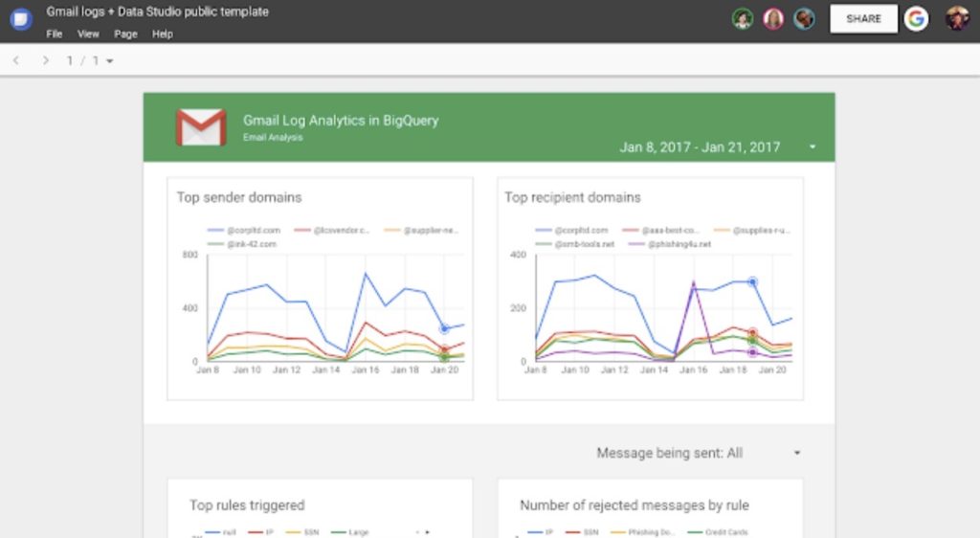Select the Credit Cards legend in rejected messages chart
This screenshot has height=538, width=980.
pyautogui.click(x=718, y=532)
